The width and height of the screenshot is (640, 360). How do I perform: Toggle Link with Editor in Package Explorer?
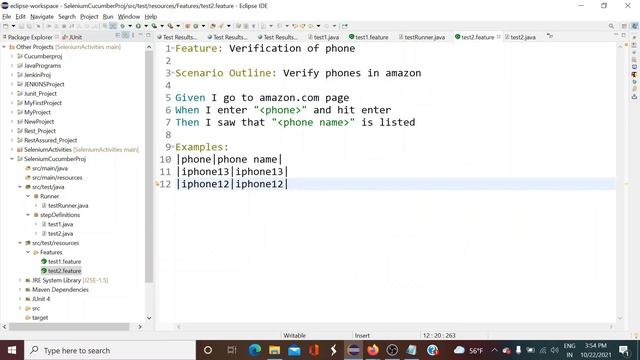point(125,36)
